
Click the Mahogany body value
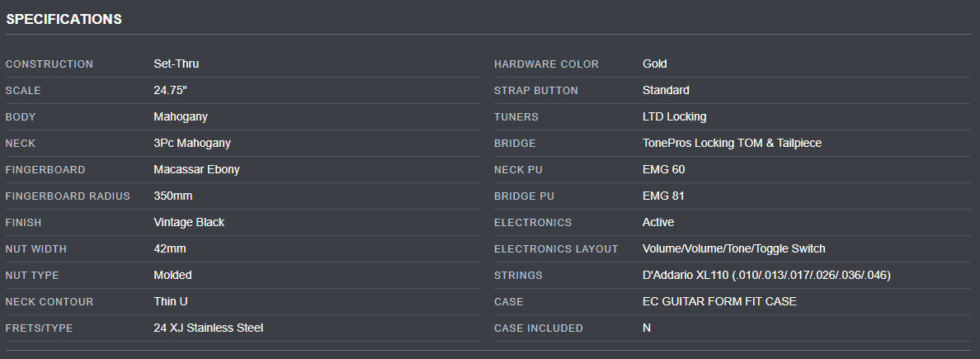click(180, 116)
